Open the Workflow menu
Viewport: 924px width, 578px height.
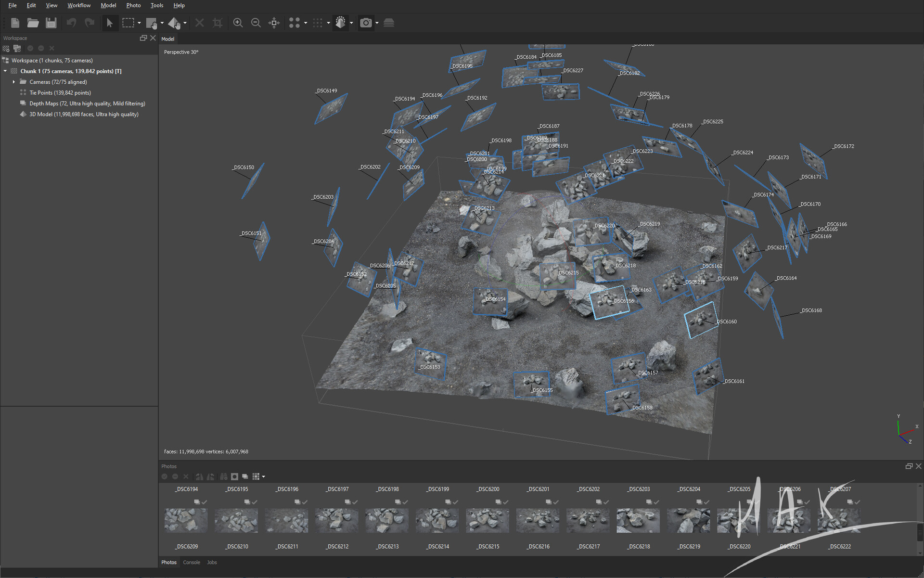(78, 5)
